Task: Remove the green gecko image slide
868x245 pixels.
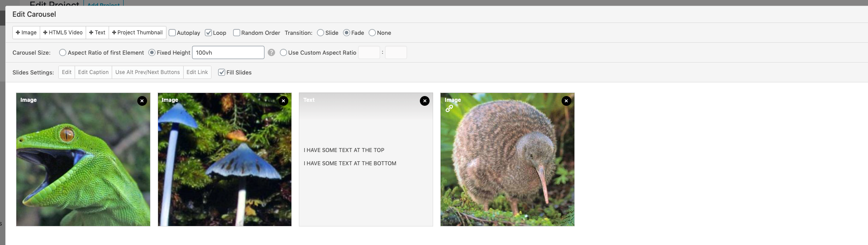Action: coord(142,101)
